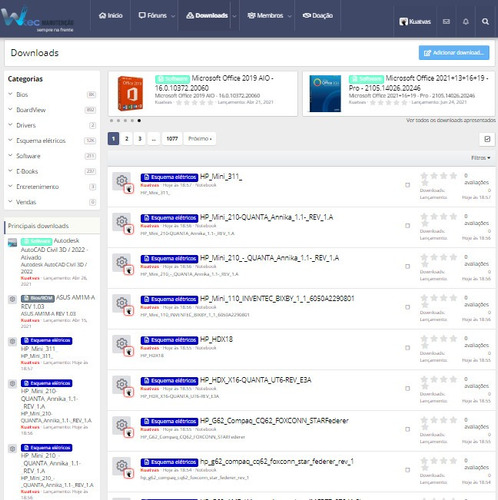Tick the checkbox for HP_HDX18
The image size is (498, 500).
pos(407,347)
